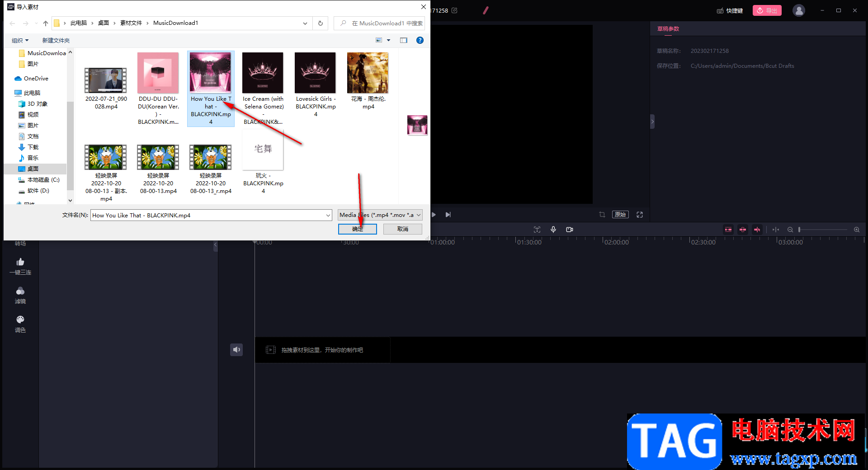
Task: Select the How You Like That - BLACKPINK.mp4 file
Action: [211, 89]
